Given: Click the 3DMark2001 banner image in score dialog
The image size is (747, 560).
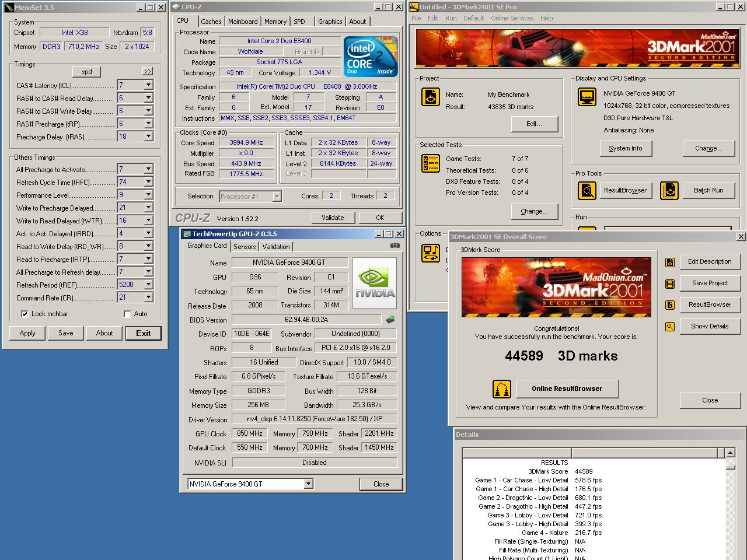Looking at the screenshot, I should [556, 287].
